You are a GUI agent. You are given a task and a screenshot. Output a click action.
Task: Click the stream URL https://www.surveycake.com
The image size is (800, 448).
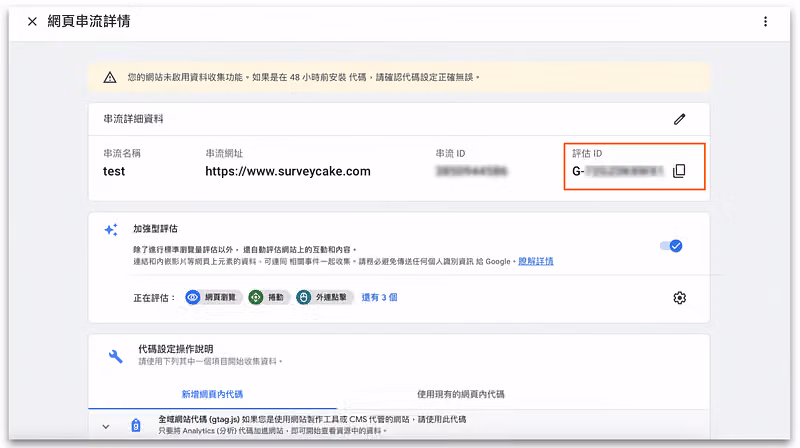point(288,171)
